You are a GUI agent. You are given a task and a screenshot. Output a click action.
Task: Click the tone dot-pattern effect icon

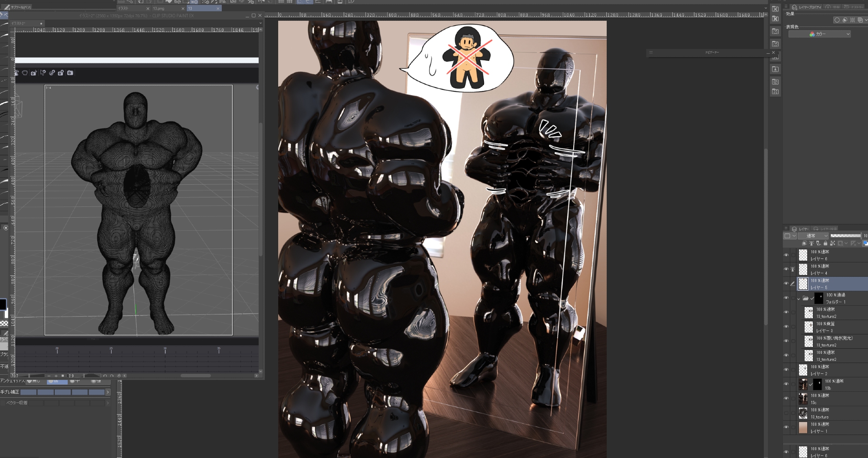pos(852,20)
